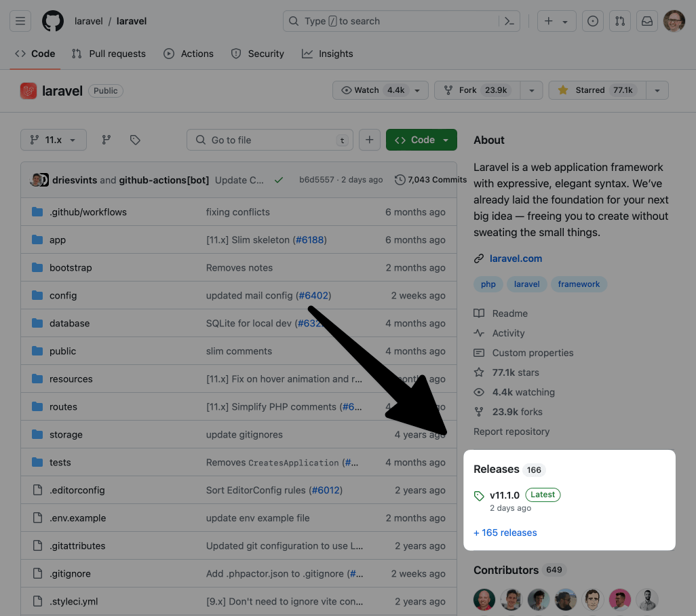
Task: Open the 7,043 Commits history link
Action: tap(431, 180)
